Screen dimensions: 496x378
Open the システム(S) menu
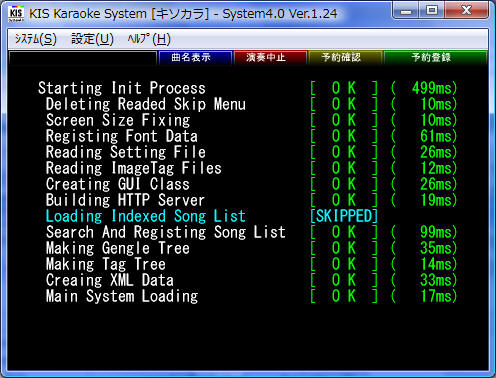tap(36, 39)
